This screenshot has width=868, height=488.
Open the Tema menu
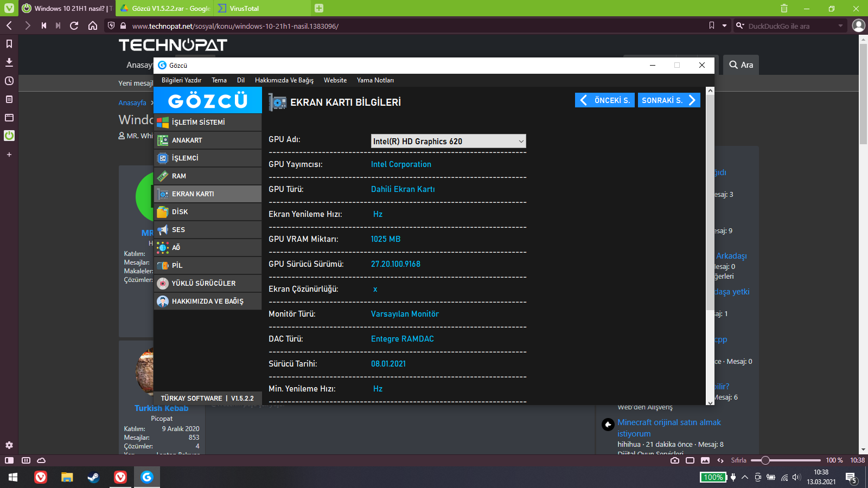[x=219, y=80]
